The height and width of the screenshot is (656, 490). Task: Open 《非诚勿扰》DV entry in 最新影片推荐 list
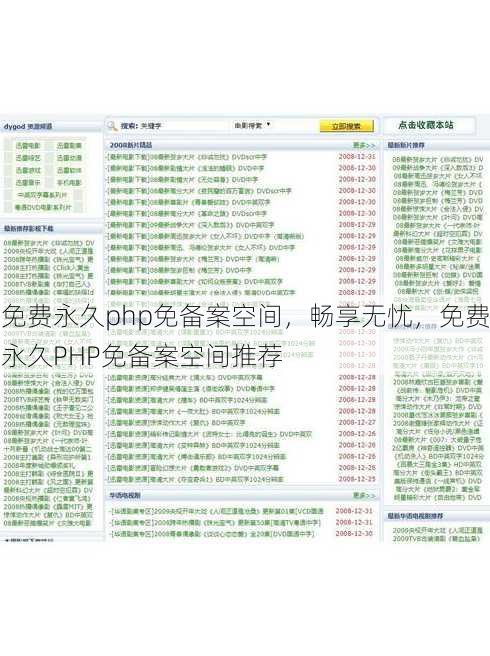tap(438, 159)
